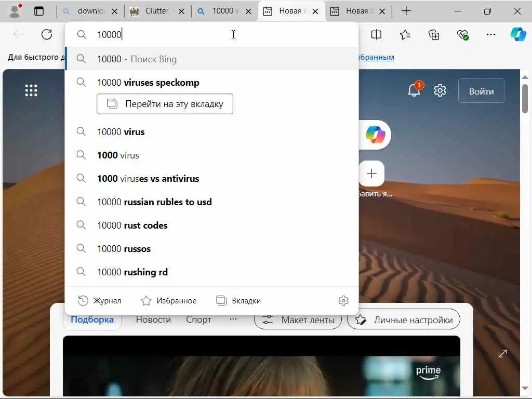Select '1000 viruses vs antivirus' suggestion
The height and width of the screenshot is (399, 532).
(x=212, y=179)
